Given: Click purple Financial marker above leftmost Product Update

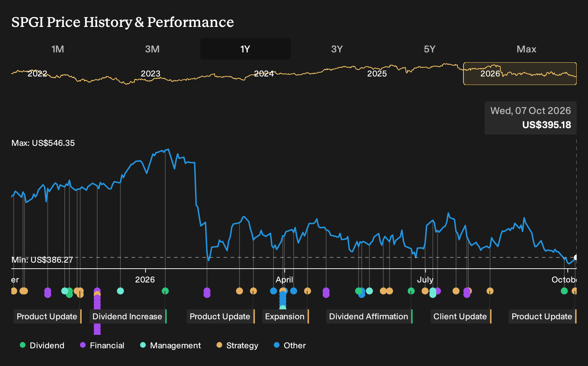Looking at the screenshot, I should click(48, 292).
